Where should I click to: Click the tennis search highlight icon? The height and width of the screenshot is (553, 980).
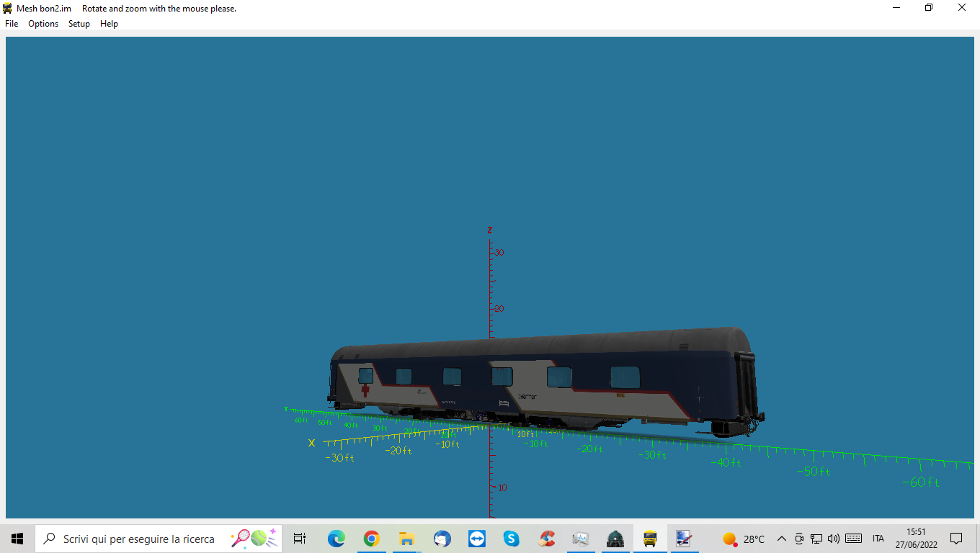(x=254, y=538)
